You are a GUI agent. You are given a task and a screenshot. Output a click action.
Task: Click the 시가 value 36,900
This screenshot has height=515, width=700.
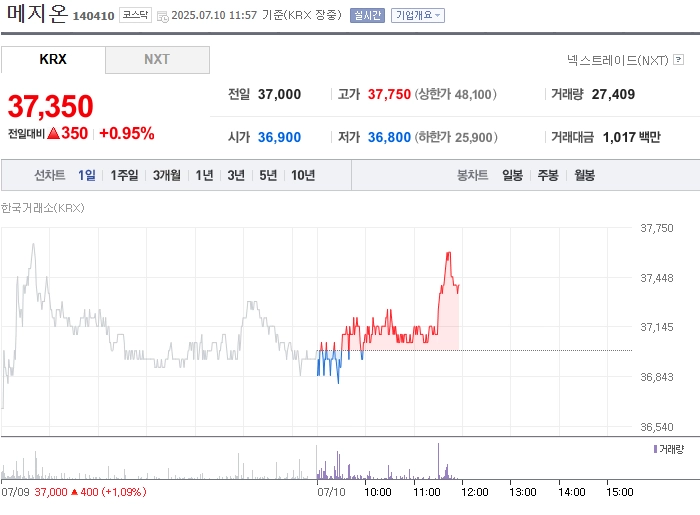click(279, 137)
